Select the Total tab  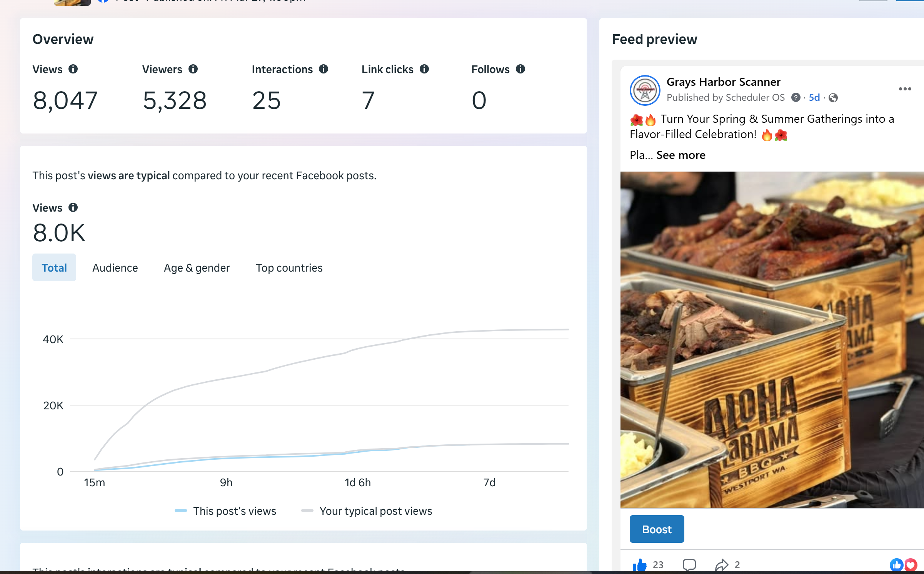pos(54,268)
